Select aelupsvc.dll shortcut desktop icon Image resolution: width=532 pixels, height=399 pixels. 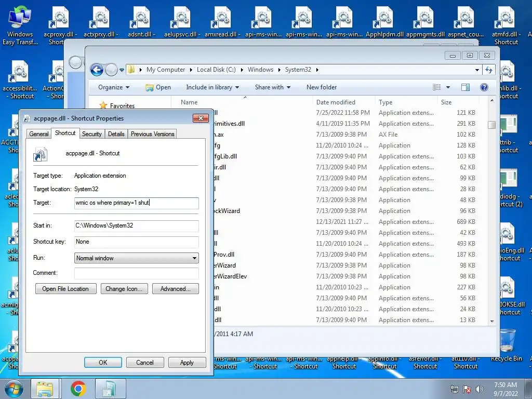[182, 23]
